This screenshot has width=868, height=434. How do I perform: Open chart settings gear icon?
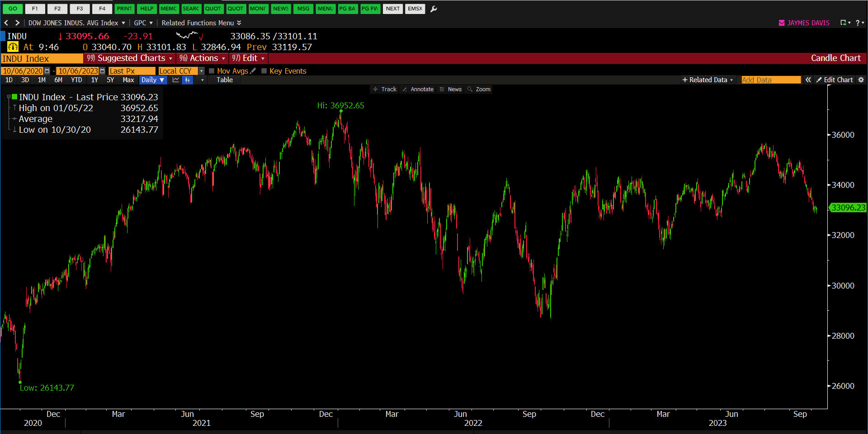(x=861, y=80)
